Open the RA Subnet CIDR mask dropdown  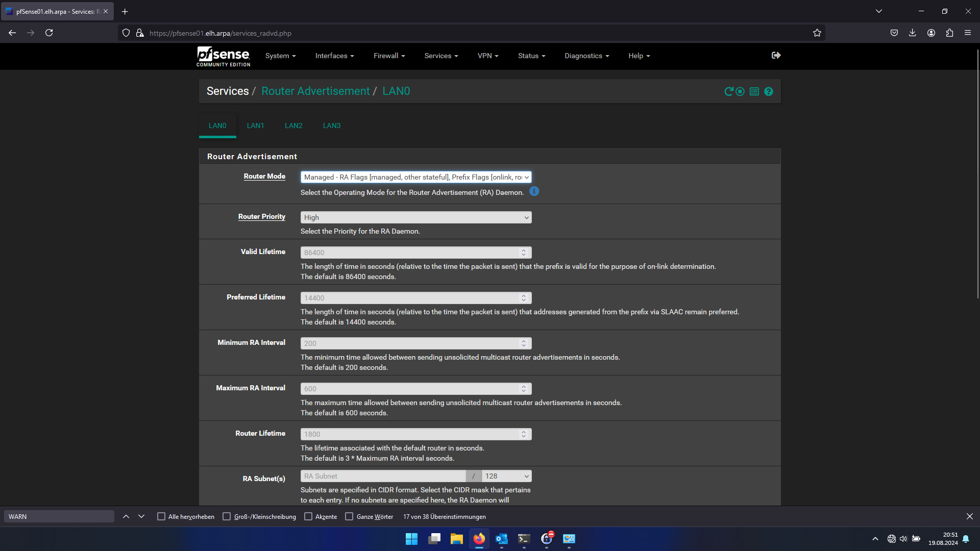[x=506, y=476]
